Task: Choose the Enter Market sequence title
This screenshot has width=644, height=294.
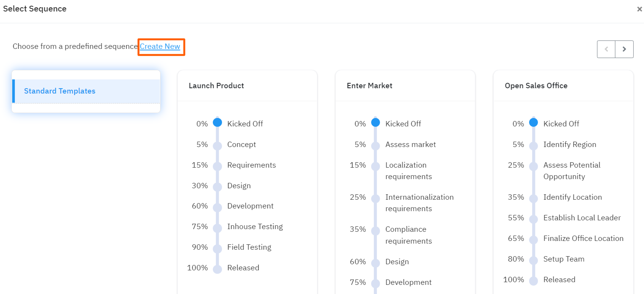Action: [x=369, y=86]
